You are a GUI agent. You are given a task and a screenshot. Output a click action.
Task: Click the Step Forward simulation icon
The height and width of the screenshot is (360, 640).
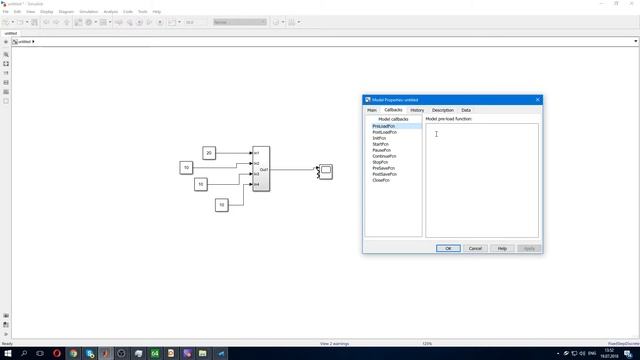tap(149, 22)
